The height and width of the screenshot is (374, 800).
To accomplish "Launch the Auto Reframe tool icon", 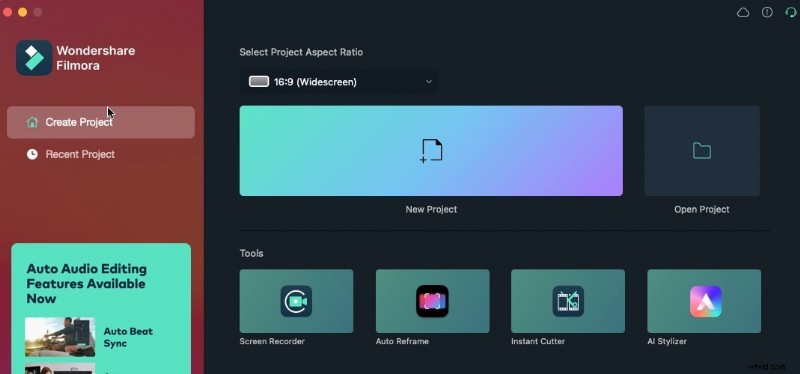I will click(432, 301).
